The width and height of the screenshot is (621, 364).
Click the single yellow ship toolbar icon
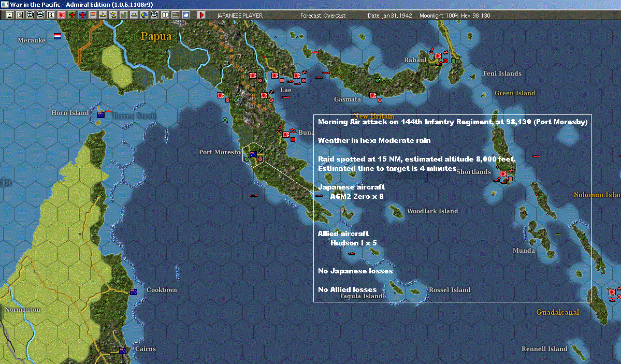[103, 15]
